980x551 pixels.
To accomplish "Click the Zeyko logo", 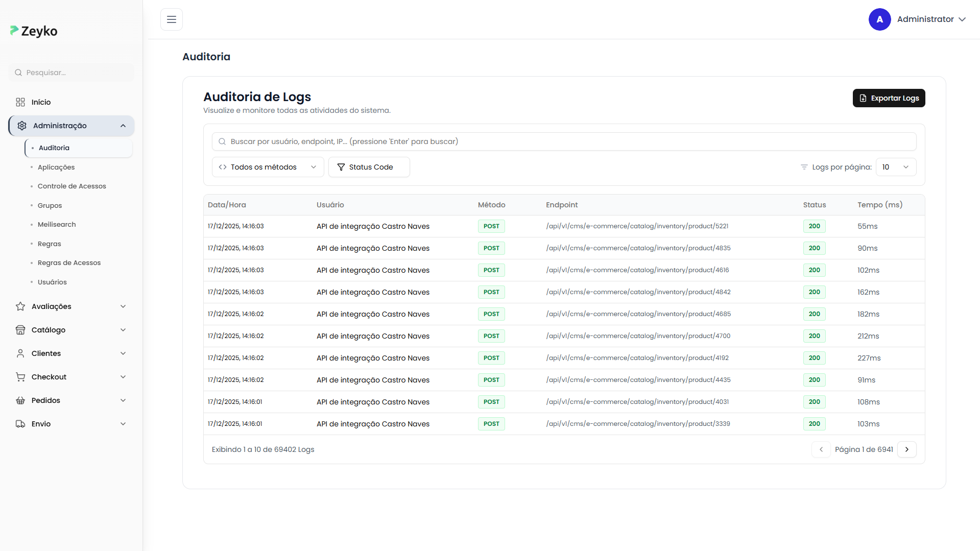I will coord(34,31).
